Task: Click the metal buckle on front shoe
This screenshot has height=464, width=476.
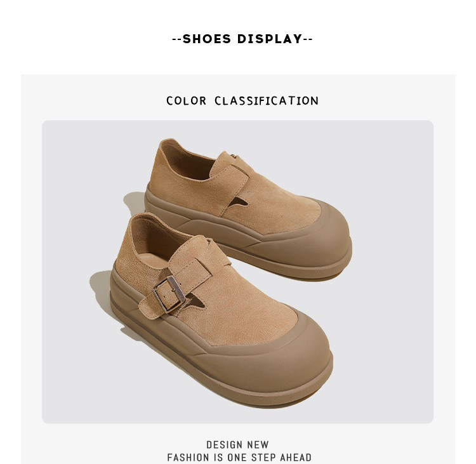Action: (x=169, y=294)
